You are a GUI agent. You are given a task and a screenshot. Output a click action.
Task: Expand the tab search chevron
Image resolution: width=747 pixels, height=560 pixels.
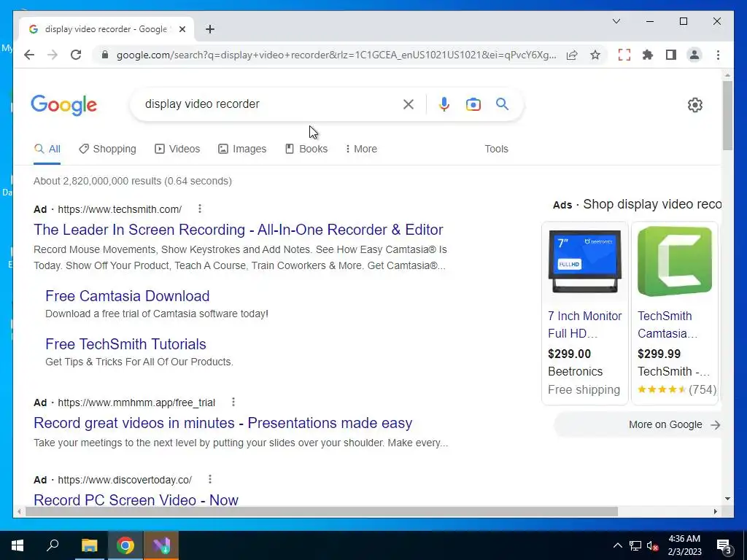pos(616,21)
